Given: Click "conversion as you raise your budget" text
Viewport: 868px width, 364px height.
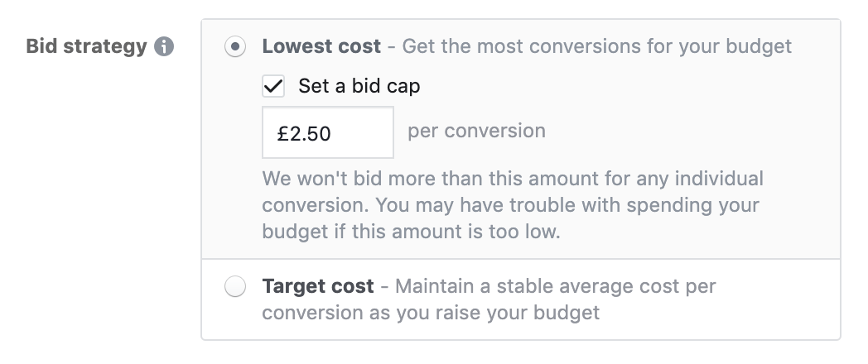Looking at the screenshot, I should point(431,314).
